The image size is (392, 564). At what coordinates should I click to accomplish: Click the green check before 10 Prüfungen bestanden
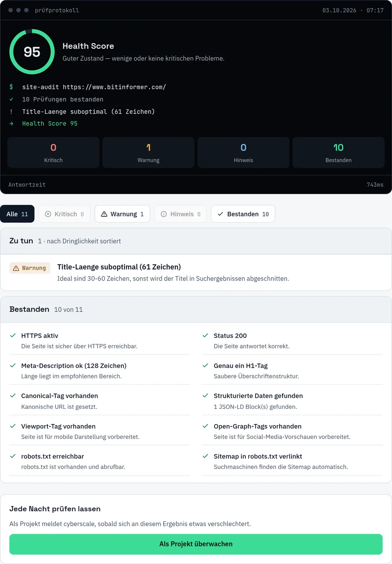click(11, 99)
